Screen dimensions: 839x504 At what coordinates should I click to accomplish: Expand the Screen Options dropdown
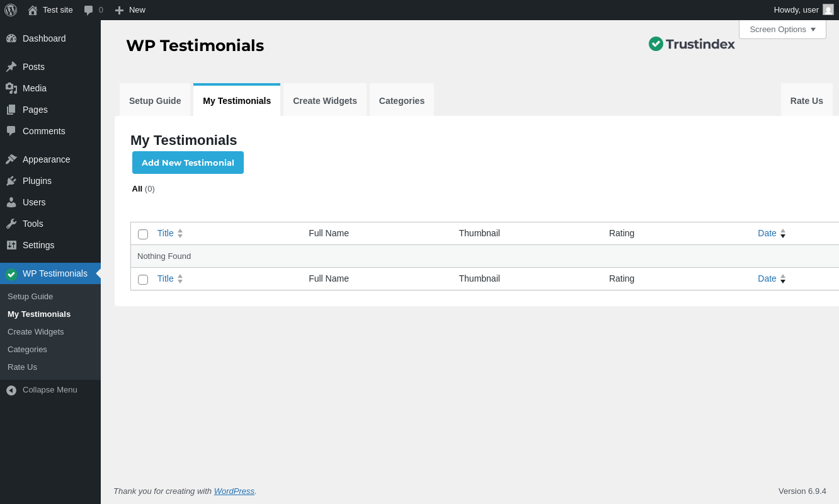point(782,30)
